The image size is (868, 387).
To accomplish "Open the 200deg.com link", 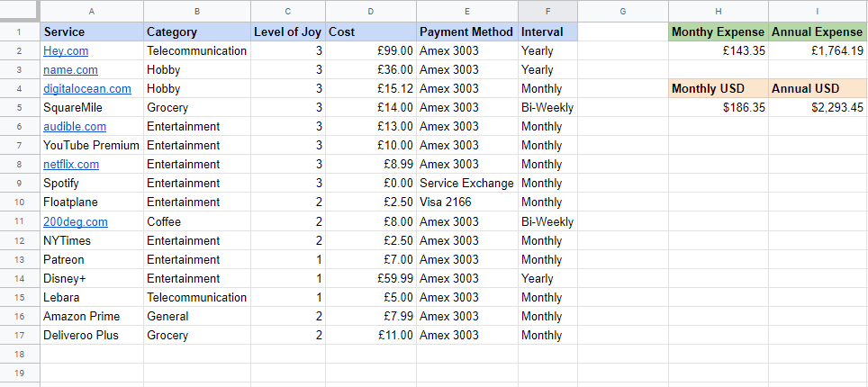I will point(76,222).
